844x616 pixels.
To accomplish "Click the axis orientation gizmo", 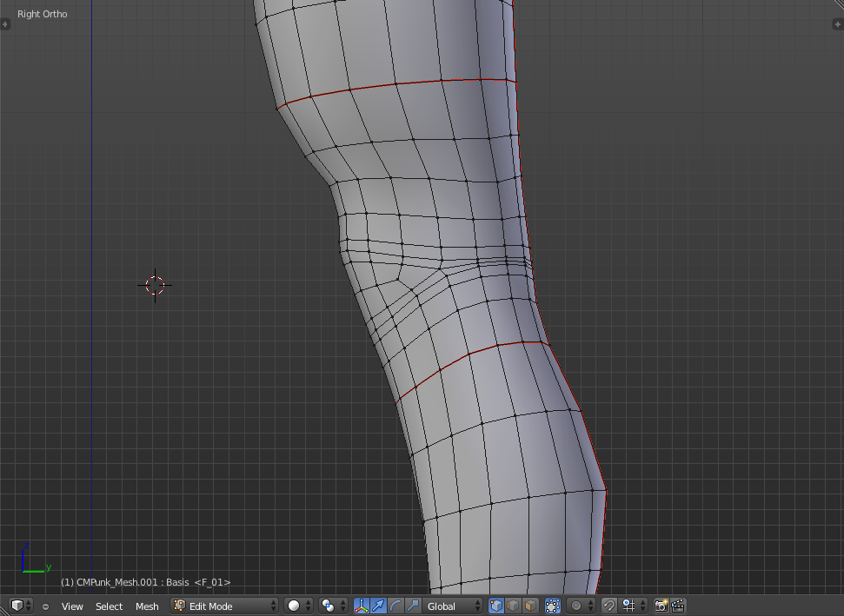I will tap(36, 559).
